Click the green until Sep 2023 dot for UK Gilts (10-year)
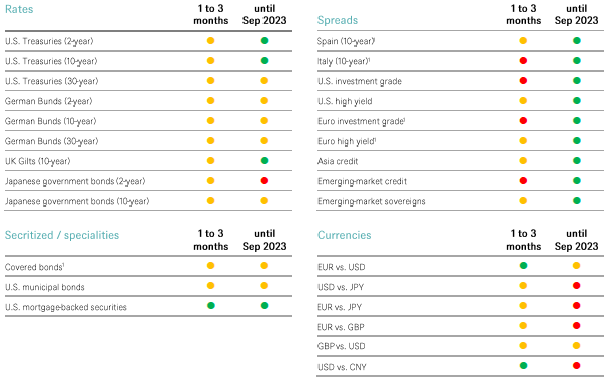The image size is (613, 385). [x=264, y=161]
